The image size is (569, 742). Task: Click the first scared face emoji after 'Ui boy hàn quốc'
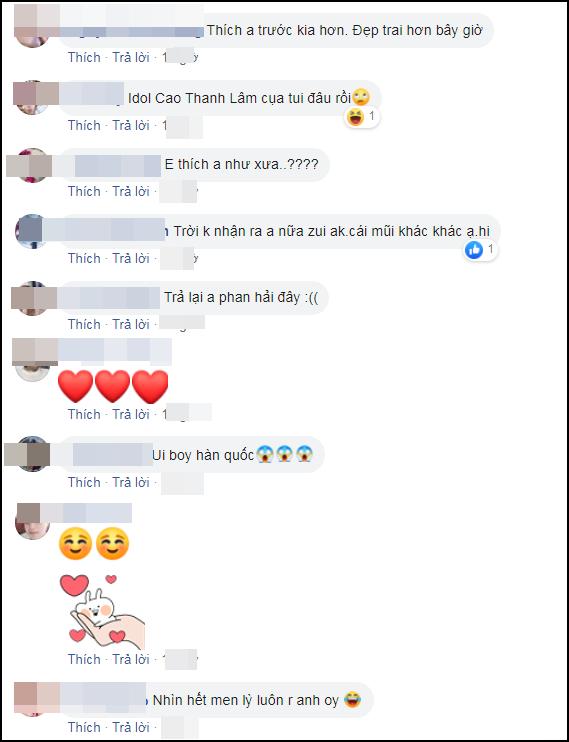(265, 455)
